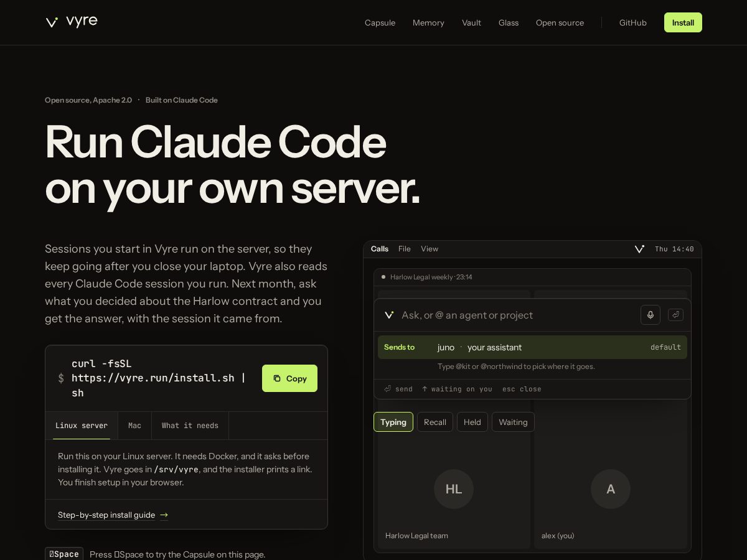Click the Vyre logo in header

click(x=72, y=22)
